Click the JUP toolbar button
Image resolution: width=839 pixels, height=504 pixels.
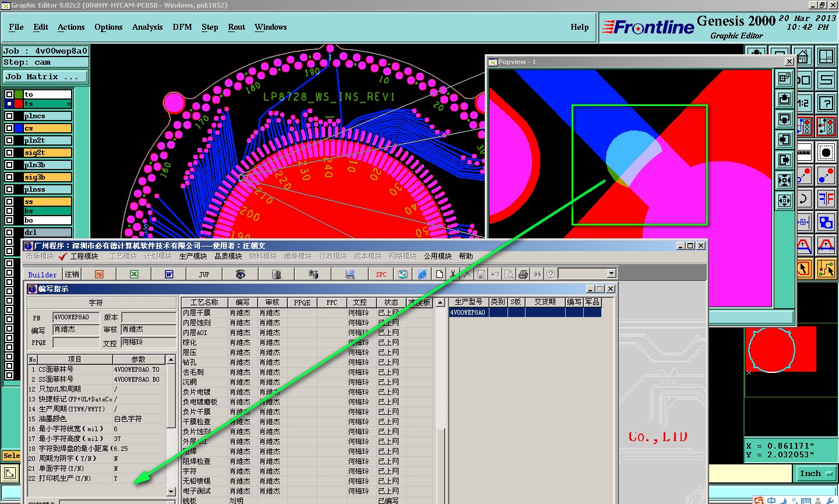coord(204,274)
